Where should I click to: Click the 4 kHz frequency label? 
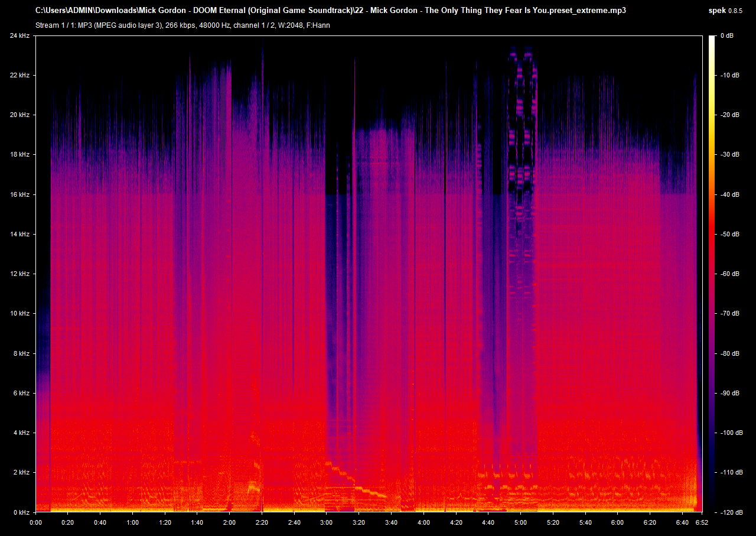[x=21, y=433]
